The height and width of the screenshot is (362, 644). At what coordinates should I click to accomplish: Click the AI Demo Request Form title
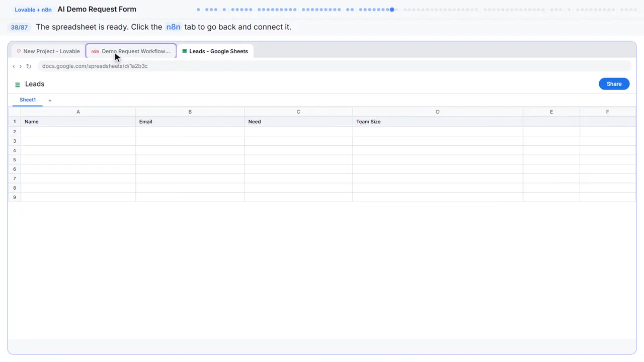click(x=97, y=9)
